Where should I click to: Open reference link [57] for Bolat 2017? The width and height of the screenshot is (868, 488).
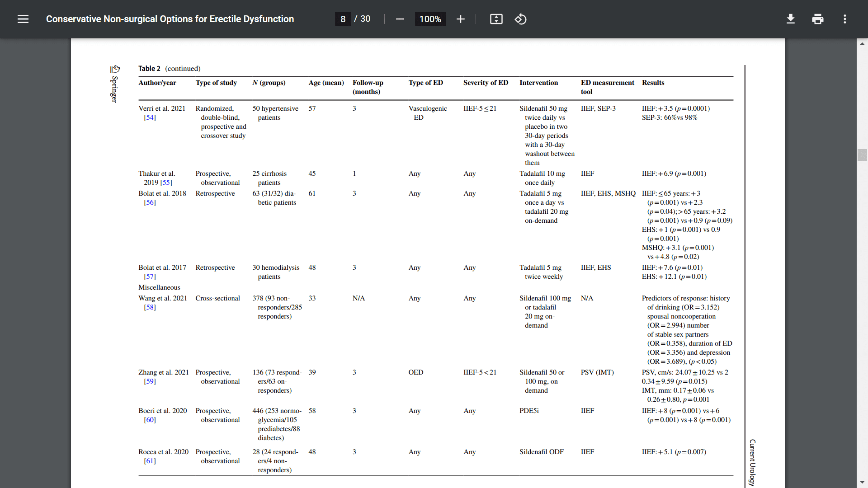(x=150, y=277)
